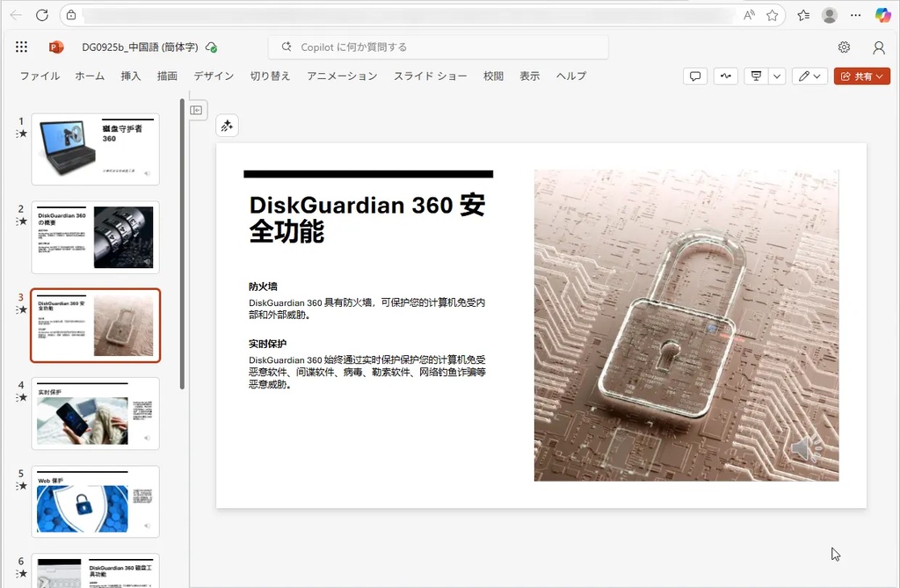
Task: Reload the page with the browser refresh button
Action: click(x=42, y=15)
